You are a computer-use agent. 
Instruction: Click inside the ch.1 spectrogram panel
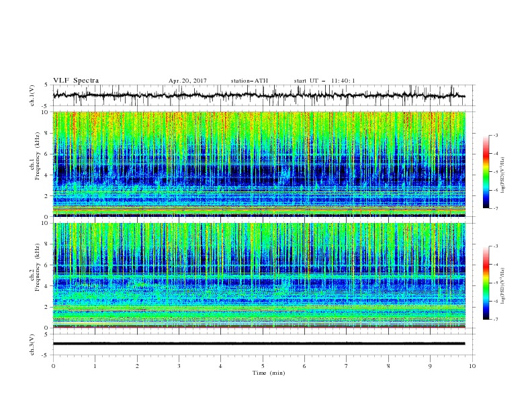pyautogui.click(x=259, y=164)
